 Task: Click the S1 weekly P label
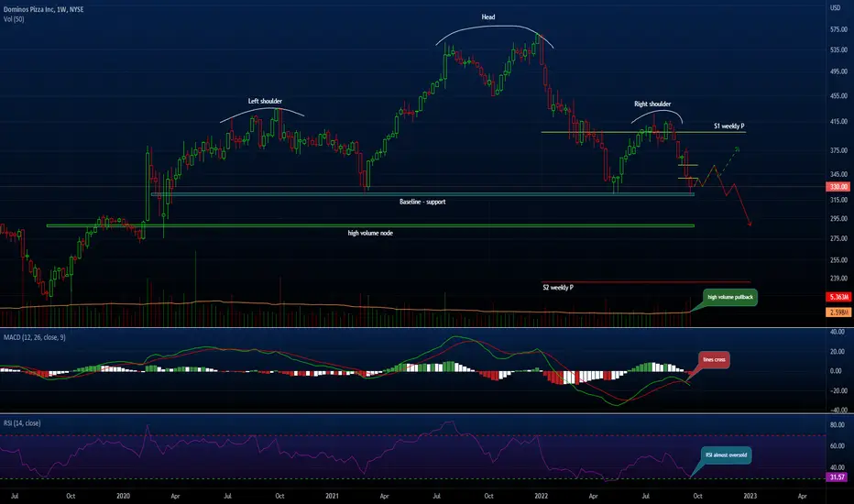[728, 126]
